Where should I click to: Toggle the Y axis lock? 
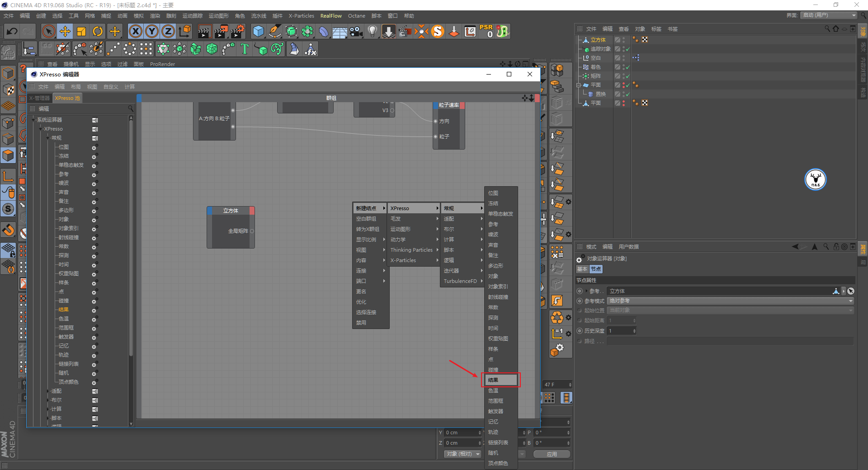[152, 31]
